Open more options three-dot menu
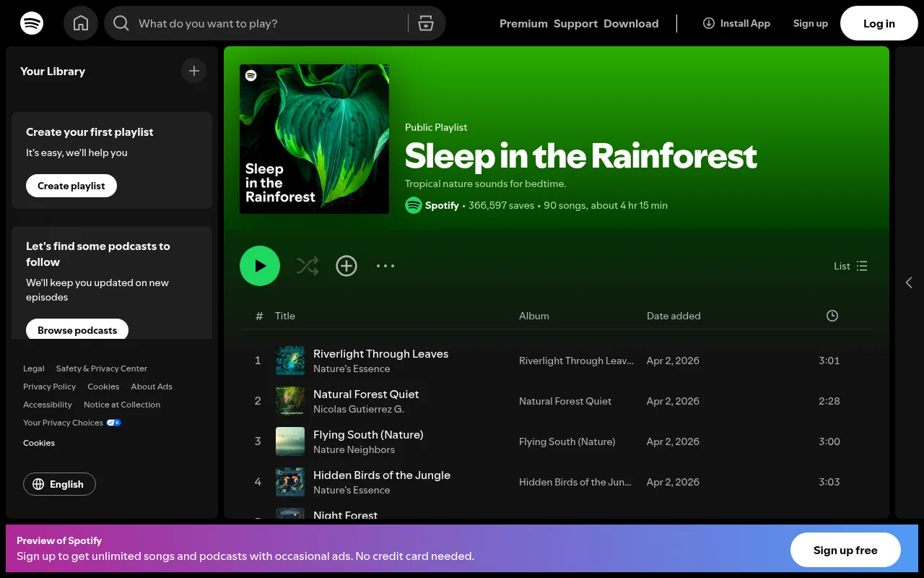This screenshot has height=578, width=924. [x=385, y=266]
